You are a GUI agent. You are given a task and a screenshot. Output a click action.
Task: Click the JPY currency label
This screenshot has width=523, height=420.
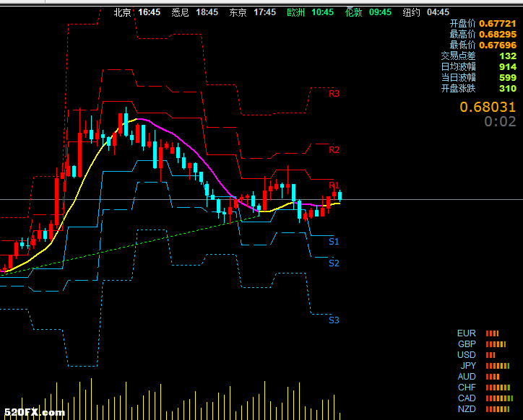pyautogui.click(x=468, y=366)
